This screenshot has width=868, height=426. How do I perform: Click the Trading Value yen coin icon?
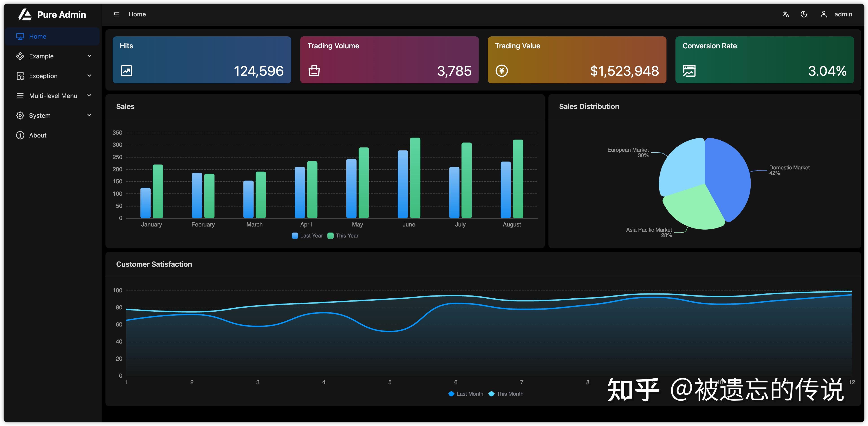click(501, 71)
